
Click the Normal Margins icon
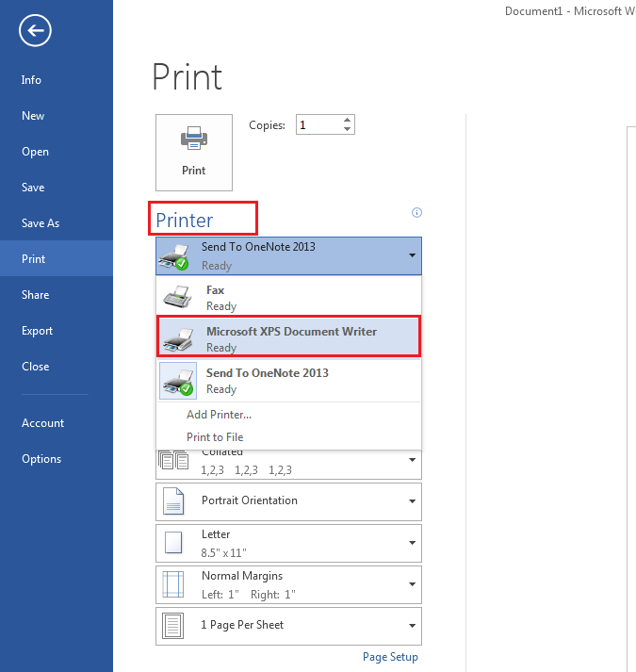(x=173, y=584)
